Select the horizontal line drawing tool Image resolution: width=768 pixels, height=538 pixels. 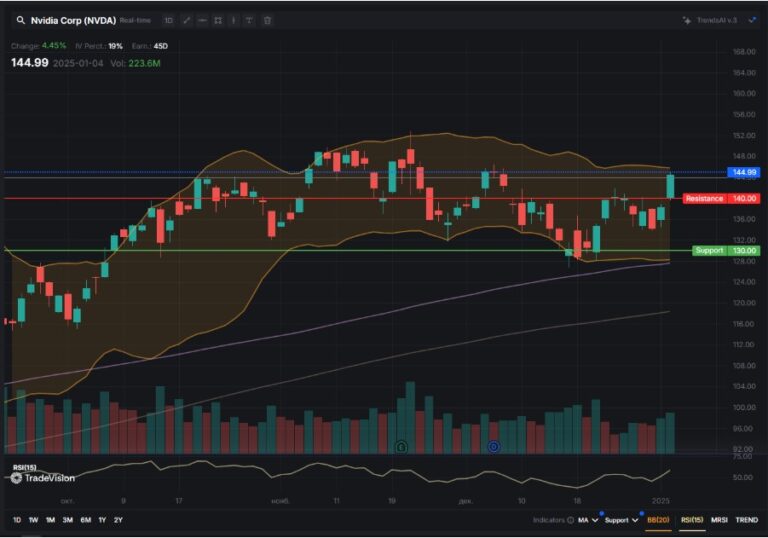coord(202,20)
